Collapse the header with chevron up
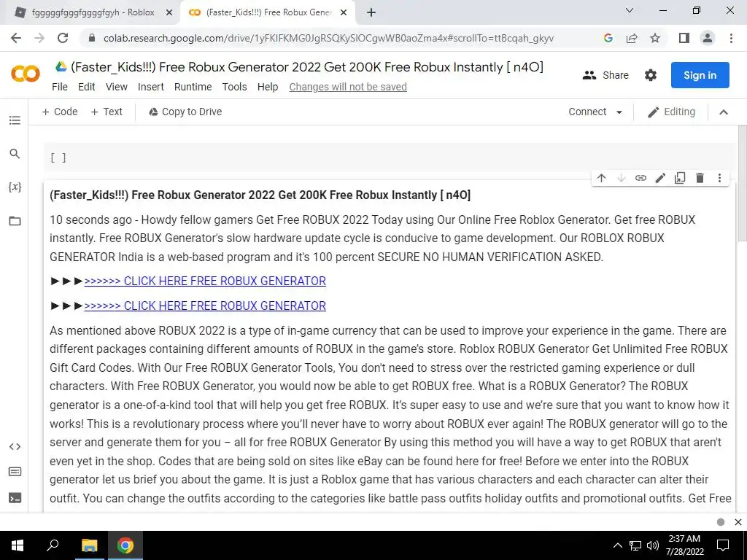The width and height of the screenshot is (747, 560). (724, 112)
